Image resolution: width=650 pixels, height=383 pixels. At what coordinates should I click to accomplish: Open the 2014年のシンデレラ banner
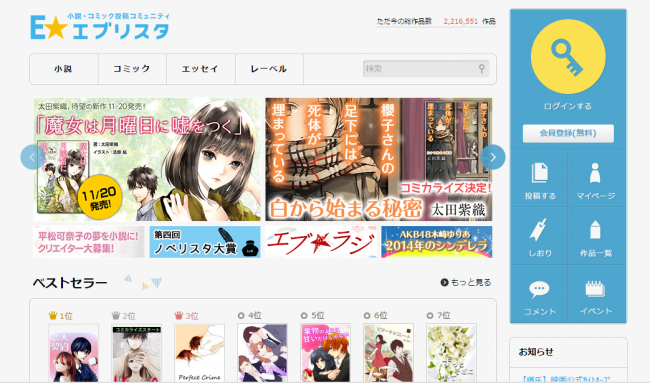point(437,242)
